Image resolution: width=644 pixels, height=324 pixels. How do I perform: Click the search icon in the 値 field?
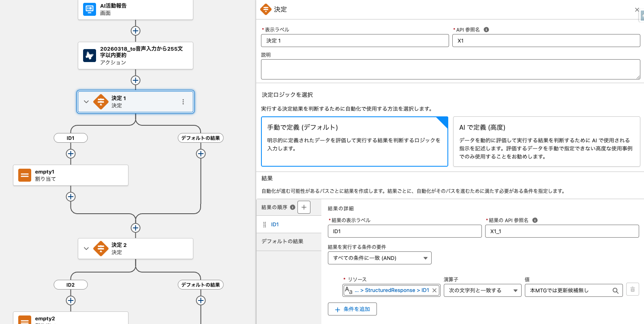(x=615, y=290)
